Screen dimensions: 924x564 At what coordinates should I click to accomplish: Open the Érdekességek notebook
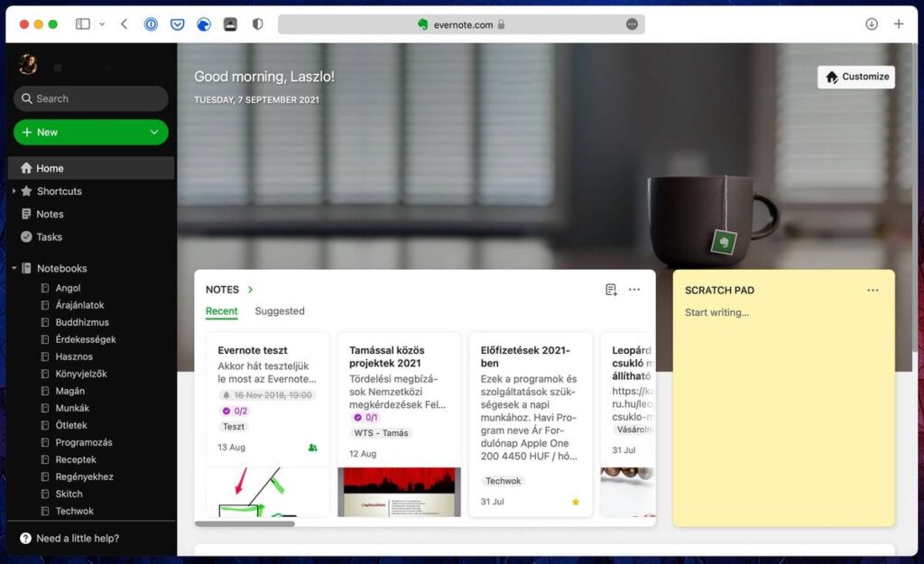pyautogui.click(x=86, y=339)
